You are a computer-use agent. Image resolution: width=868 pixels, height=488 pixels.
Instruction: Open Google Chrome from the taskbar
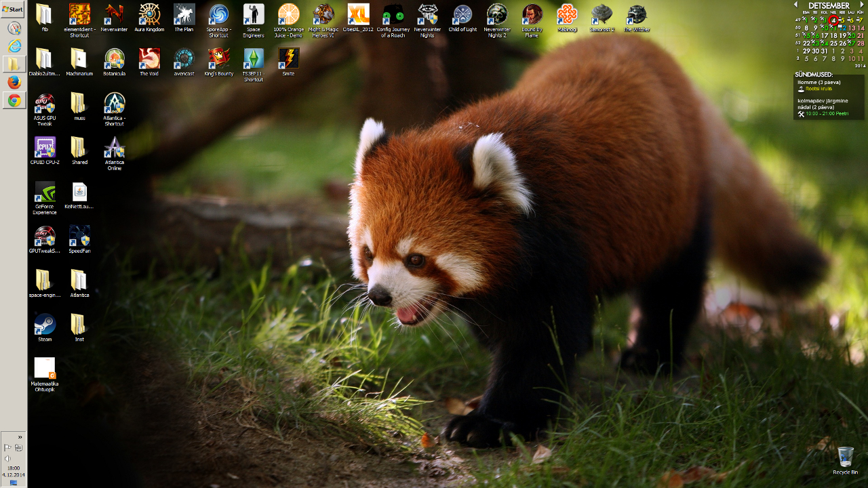pyautogui.click(x=14, y=100)
